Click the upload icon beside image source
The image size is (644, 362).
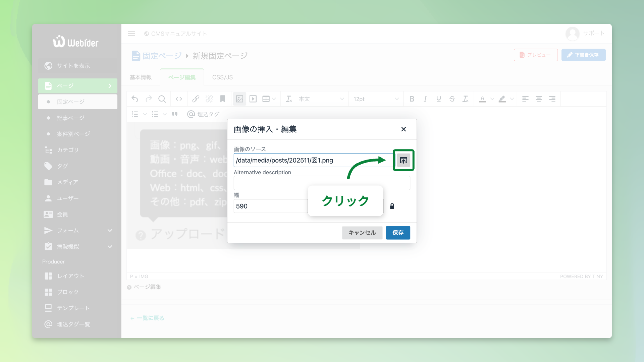coord(404,160)
